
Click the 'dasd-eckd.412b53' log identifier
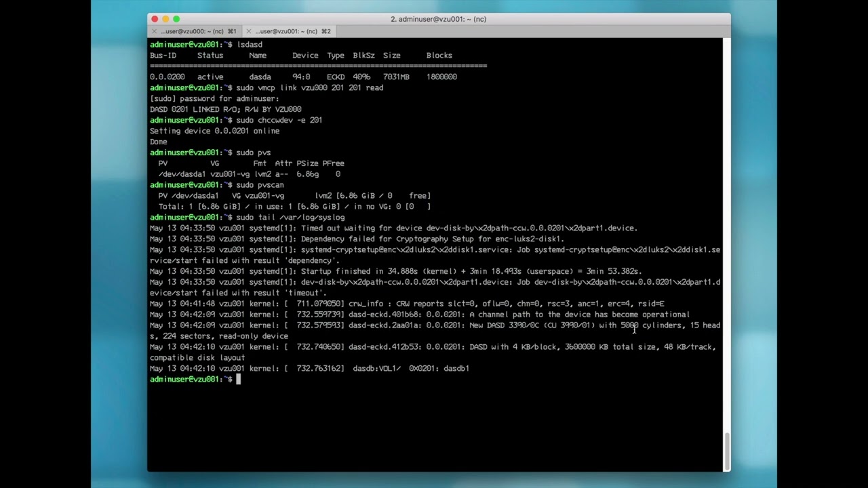383,347
